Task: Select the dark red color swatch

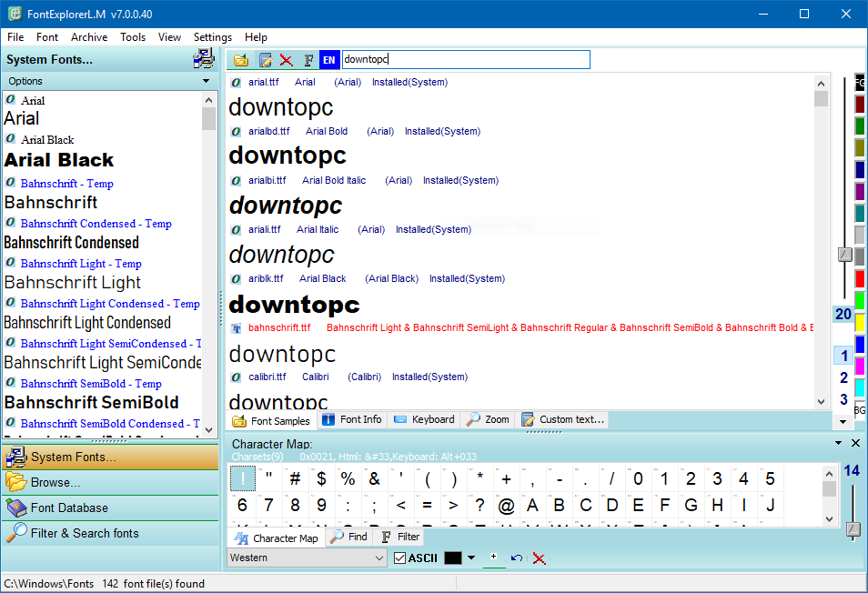Action: [860, 104]
